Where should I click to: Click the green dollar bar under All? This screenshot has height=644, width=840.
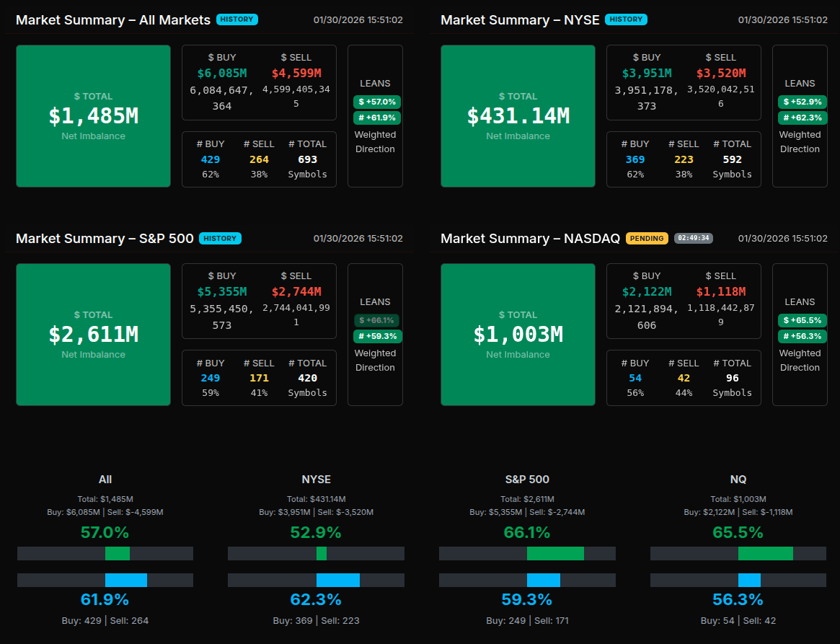pos(118,553)
